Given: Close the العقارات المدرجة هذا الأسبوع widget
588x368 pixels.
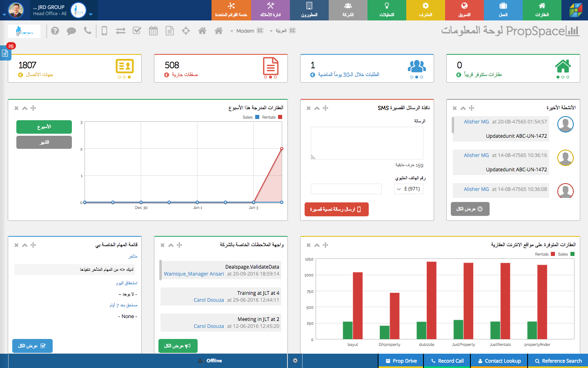Looking at the screenshot, I should [x=16, y=108].
